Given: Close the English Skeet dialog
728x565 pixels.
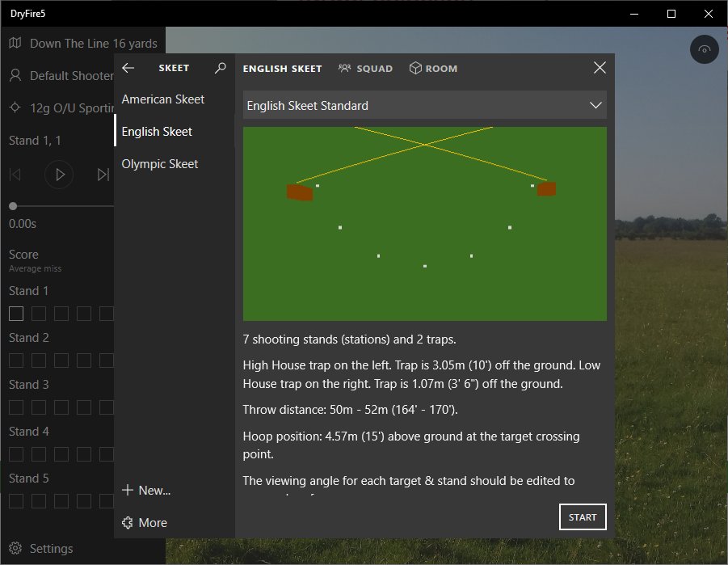Looking at the screenshot, I should click(x=600, y=68).
